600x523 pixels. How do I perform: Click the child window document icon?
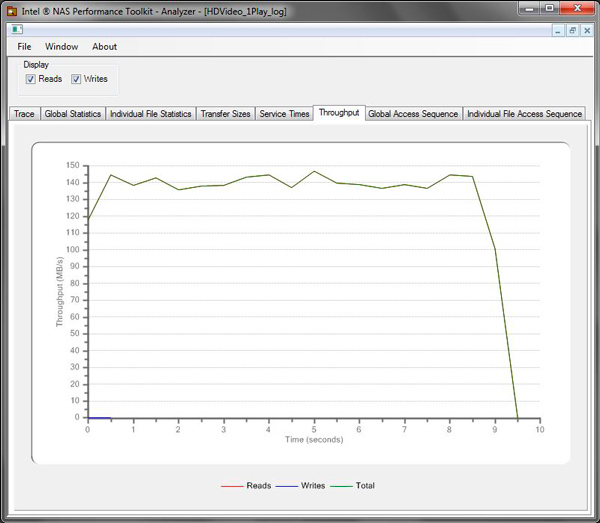[17, 29]
